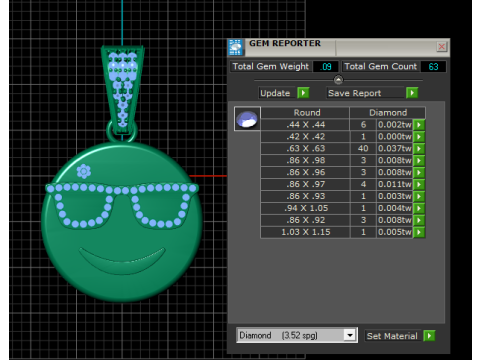The image size is (480, 360).
Task: Click the count 6 cell
Action: (363, 125)
